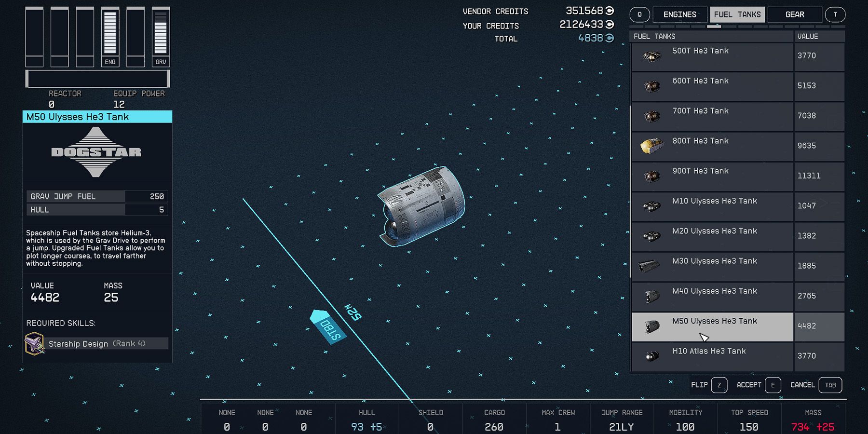Select the M20 Ulysses He3 Tank icon

(651, 236)
